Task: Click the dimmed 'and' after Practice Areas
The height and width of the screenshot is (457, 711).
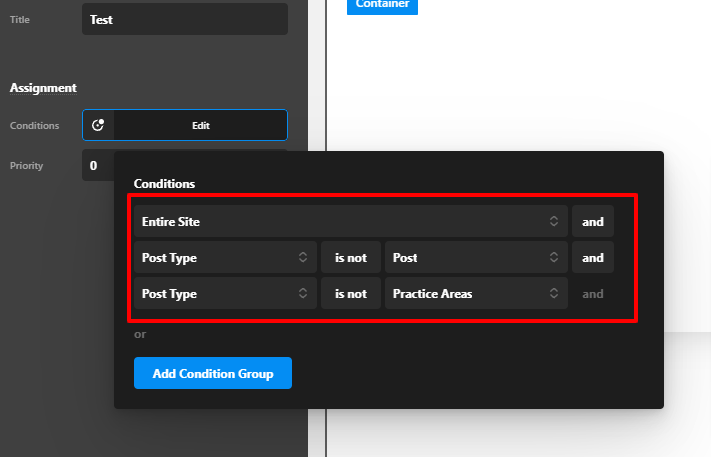Action: coord(593,293)
